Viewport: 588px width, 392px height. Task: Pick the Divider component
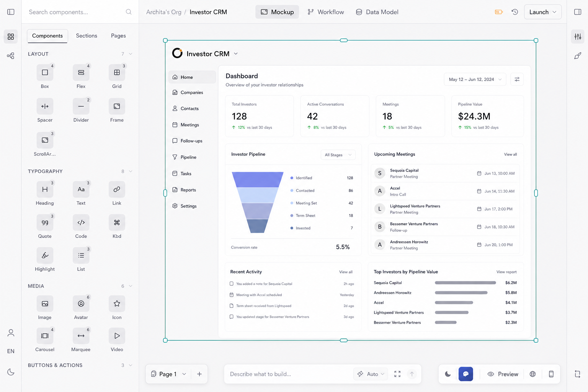[81, 106]
